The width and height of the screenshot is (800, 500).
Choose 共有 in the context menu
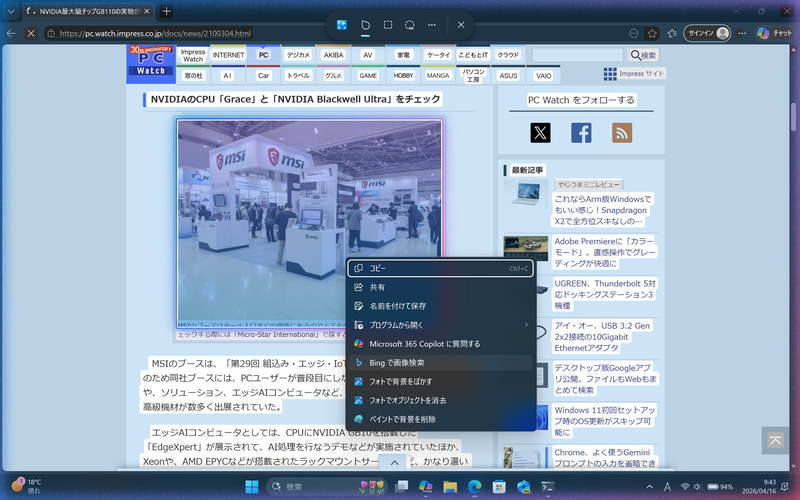pyautogui.click(x=441, y=287)
